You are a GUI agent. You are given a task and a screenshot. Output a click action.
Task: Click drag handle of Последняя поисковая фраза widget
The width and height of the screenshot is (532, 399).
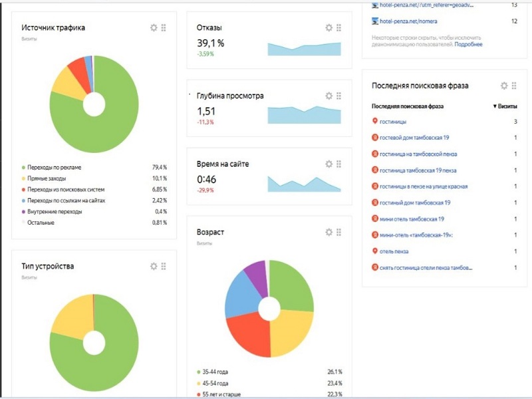[x=514, y=86]
